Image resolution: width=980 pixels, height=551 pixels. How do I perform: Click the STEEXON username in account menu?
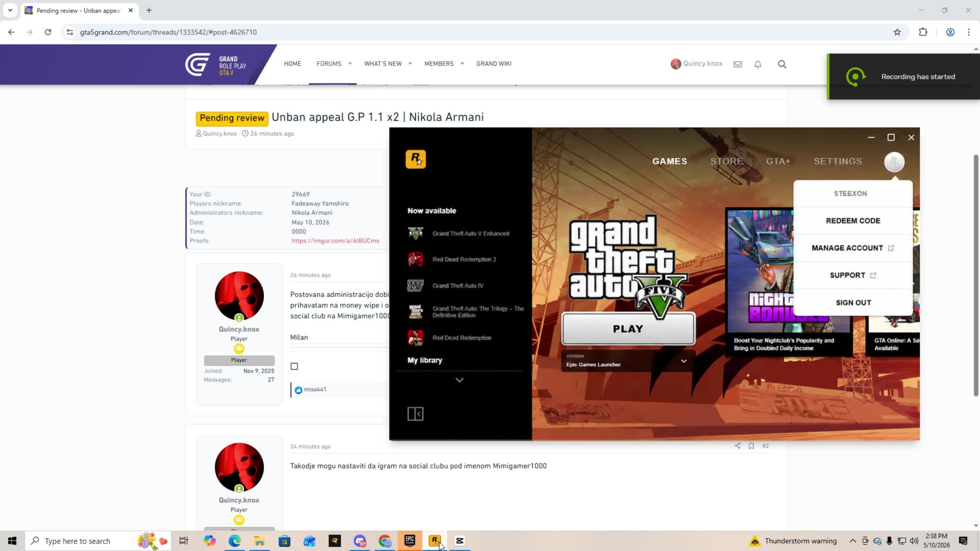click(x=850, y=194)
